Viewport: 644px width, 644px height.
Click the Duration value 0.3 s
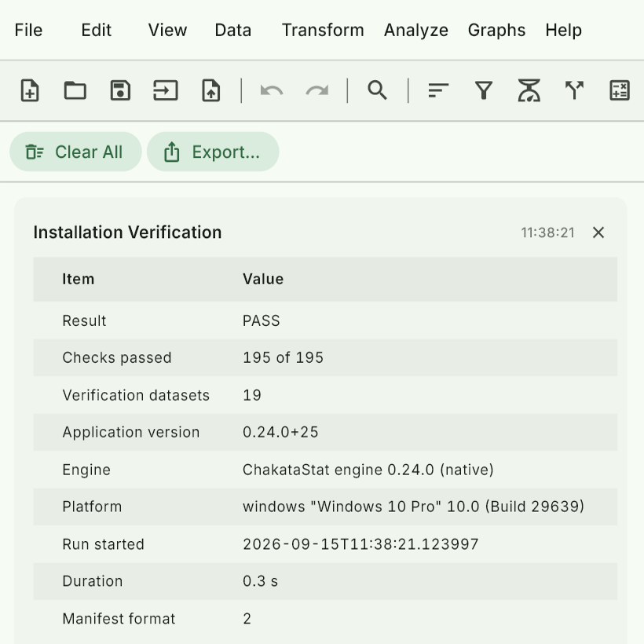(x=261, y=581)
